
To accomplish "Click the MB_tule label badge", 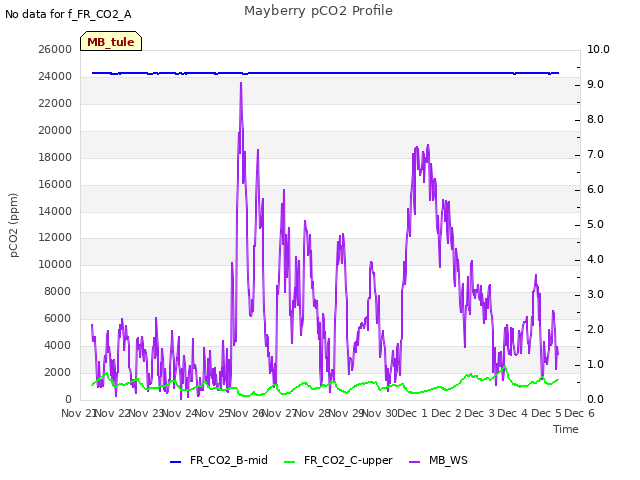I will pos(111,41).
